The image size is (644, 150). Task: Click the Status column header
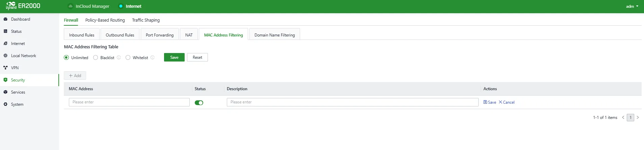[200, 89]
